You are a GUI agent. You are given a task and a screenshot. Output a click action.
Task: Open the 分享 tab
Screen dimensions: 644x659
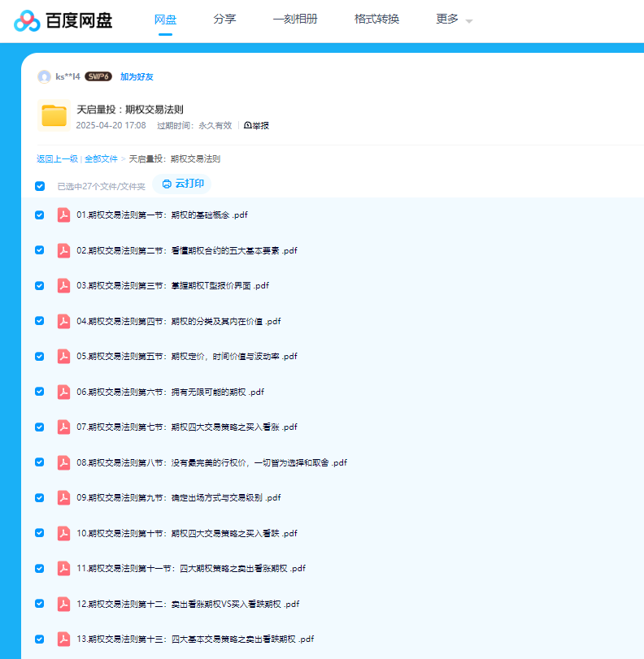tap(224, 19)
